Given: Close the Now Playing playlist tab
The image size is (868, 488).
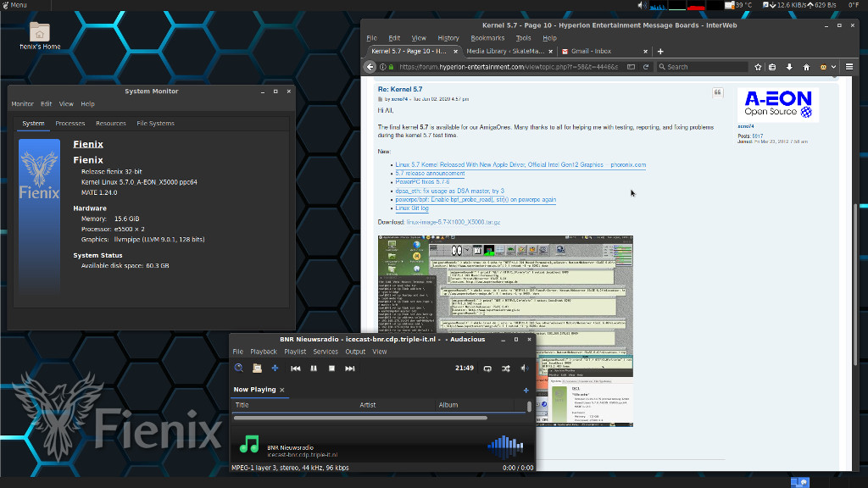Looking at the screenshot, I should pos(281,390).
